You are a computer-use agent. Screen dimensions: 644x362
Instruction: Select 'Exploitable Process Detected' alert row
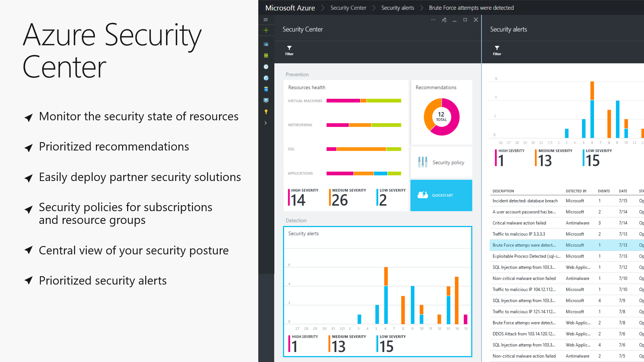tap(567, 256)
